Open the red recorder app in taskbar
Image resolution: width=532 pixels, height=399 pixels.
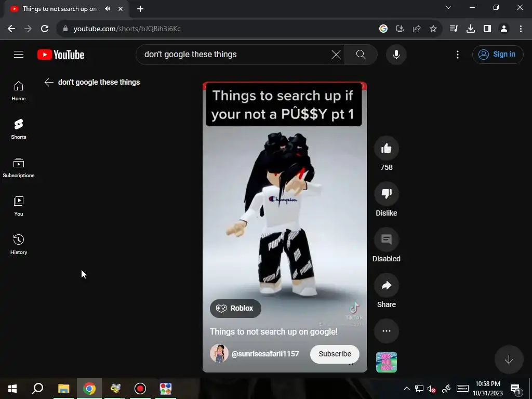click(x=140, y=389)
